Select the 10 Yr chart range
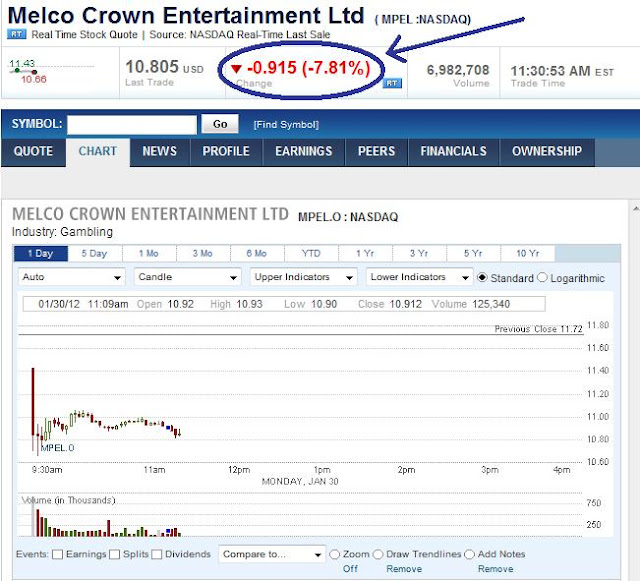The height and width of the screenshot is (581, 640). point(527,254)
